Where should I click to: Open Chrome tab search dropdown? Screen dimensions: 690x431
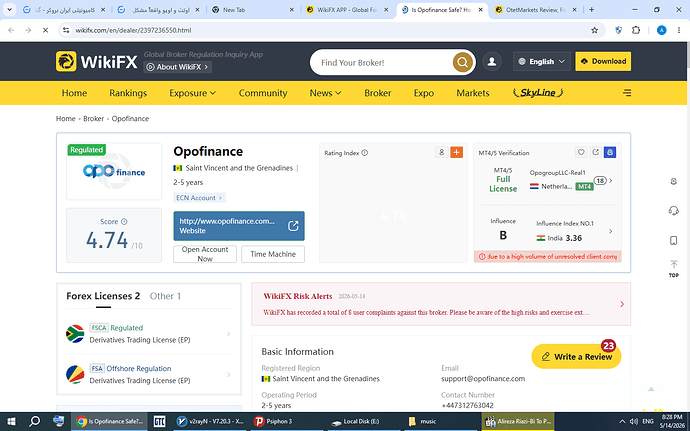click(x=9, y=9)
